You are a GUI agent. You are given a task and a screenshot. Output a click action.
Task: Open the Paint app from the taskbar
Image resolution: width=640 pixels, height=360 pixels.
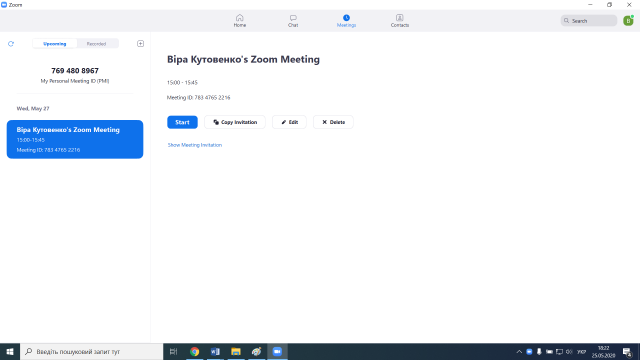click(x=256, y=351)
